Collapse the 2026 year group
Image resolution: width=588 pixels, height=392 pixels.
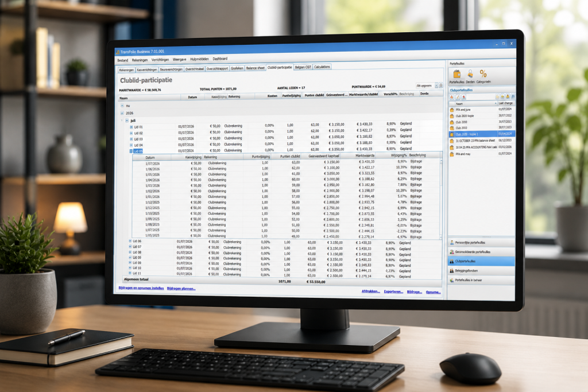tap(122, 113)
